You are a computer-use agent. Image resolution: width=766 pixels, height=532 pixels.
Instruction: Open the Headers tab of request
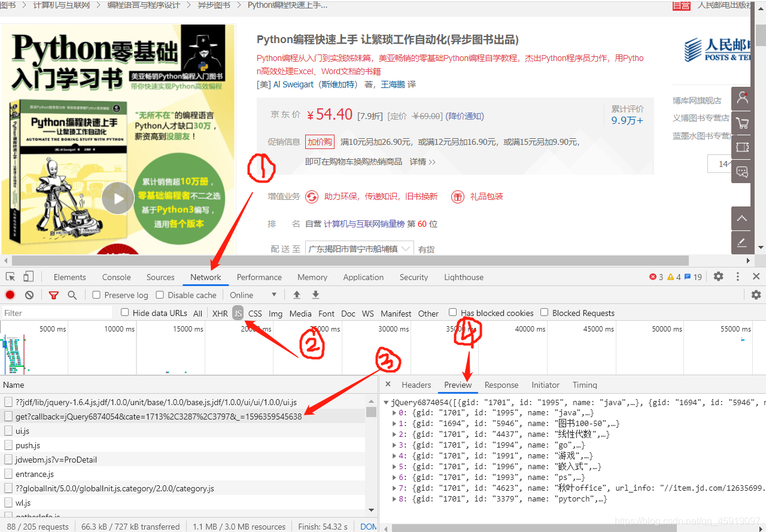tap(417, 385)
